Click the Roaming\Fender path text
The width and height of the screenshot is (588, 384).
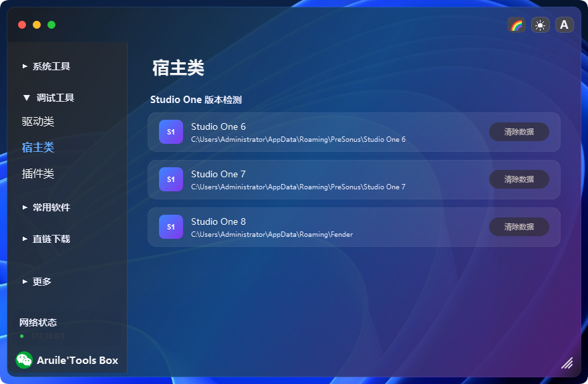272,235
